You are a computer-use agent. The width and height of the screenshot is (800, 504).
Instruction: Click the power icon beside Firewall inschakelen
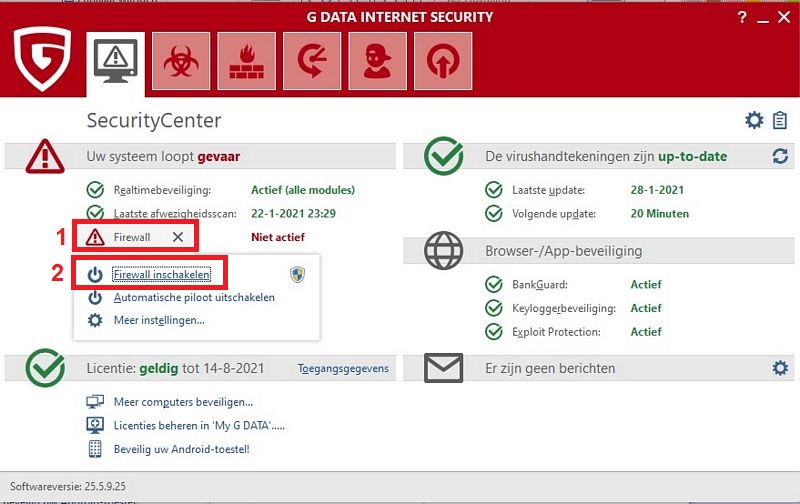[95, 274]
